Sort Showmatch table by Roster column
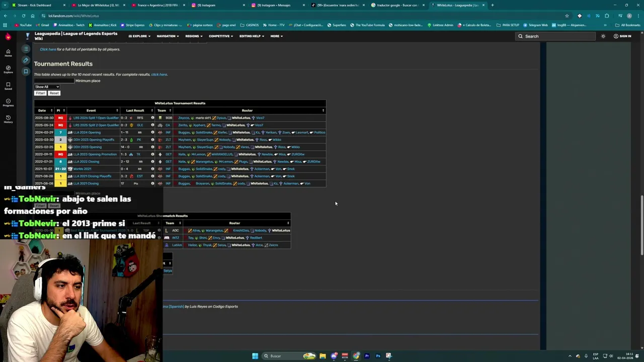 [236, 223]
